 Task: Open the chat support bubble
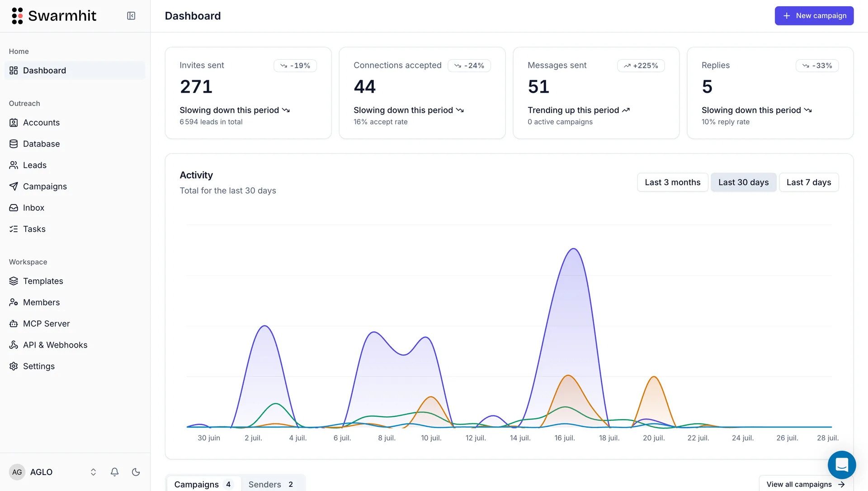click(842, 465)
